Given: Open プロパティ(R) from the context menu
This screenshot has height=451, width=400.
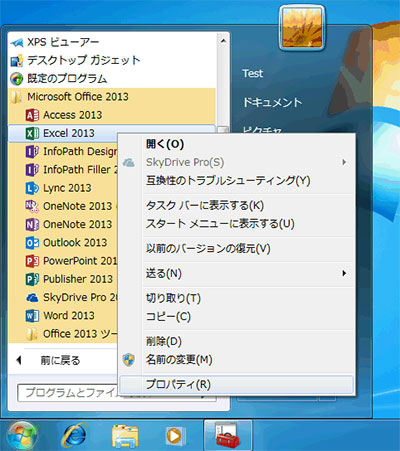Looking at the screenshot, I should [x=236, y=385].
